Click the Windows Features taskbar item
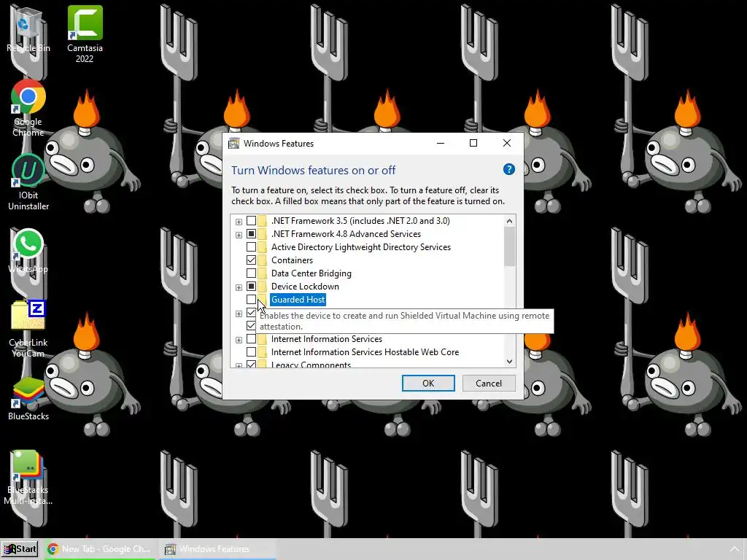Viewport: 747px width, 560px height. (x=217, y=549)
